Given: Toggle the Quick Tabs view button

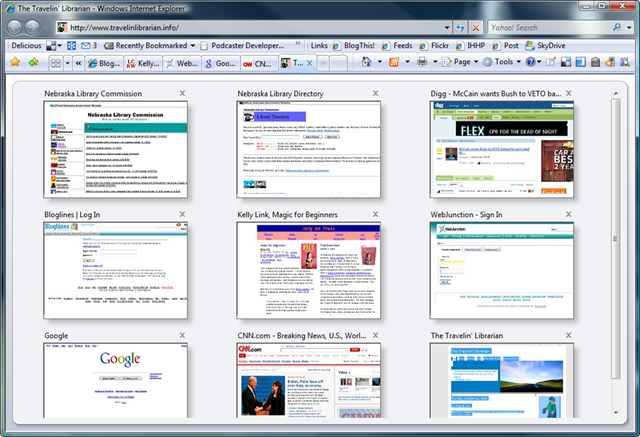Looking at the screenshot, I should pyautogui.click(x=56, y=63).
